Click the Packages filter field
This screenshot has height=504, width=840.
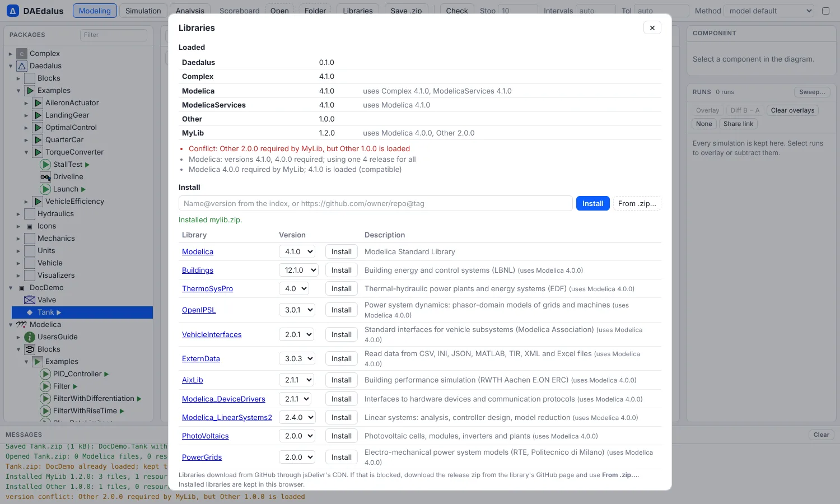pos(114,35)
